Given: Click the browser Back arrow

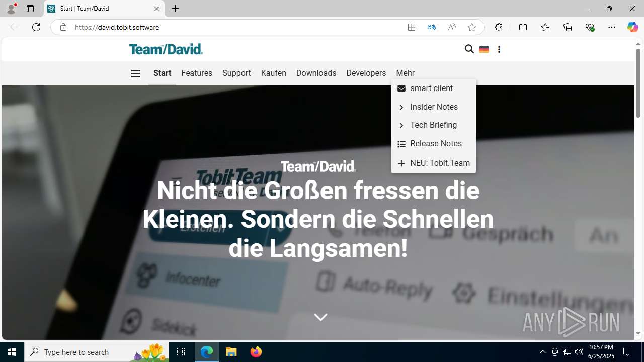Looking at the screenshot, I should pos(14,27).
